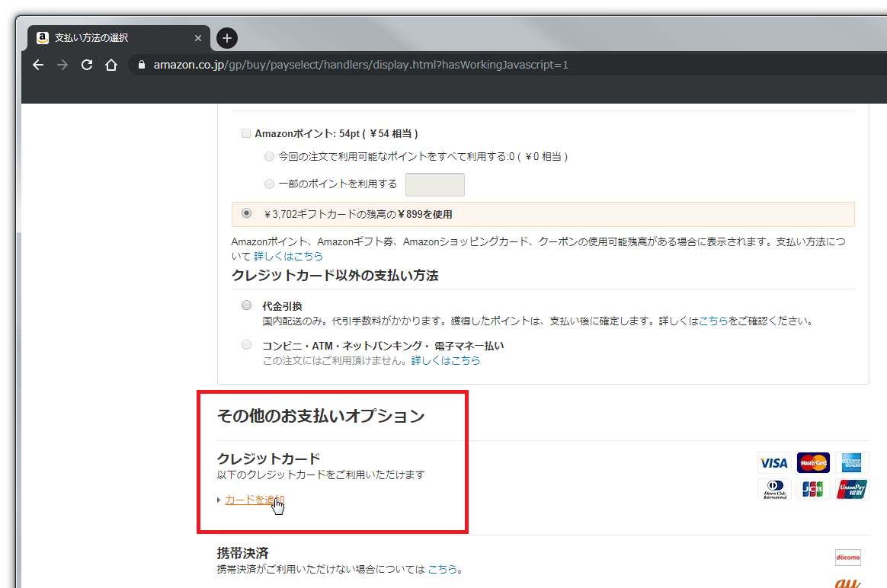Click the docomo carrier logo

click(847, 558)
